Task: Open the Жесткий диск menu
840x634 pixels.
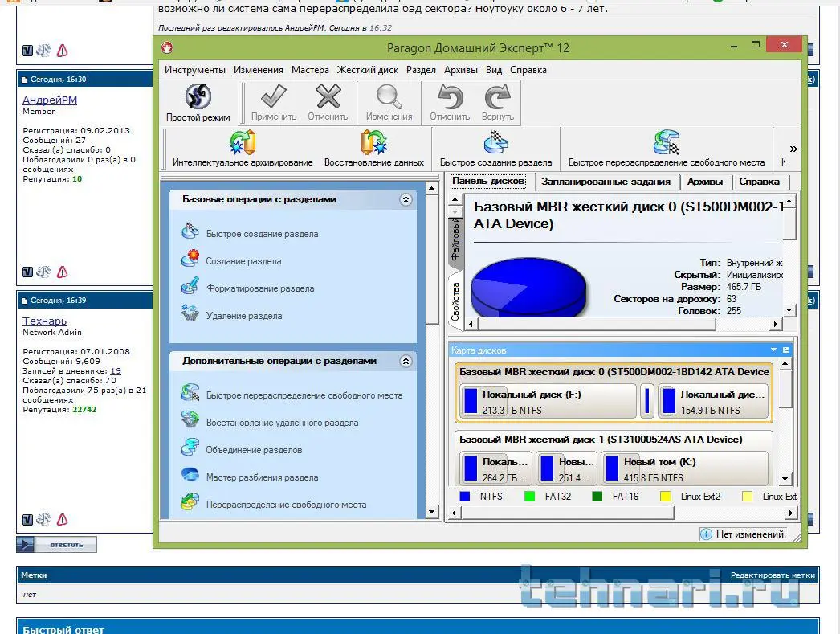Action: 368,70
